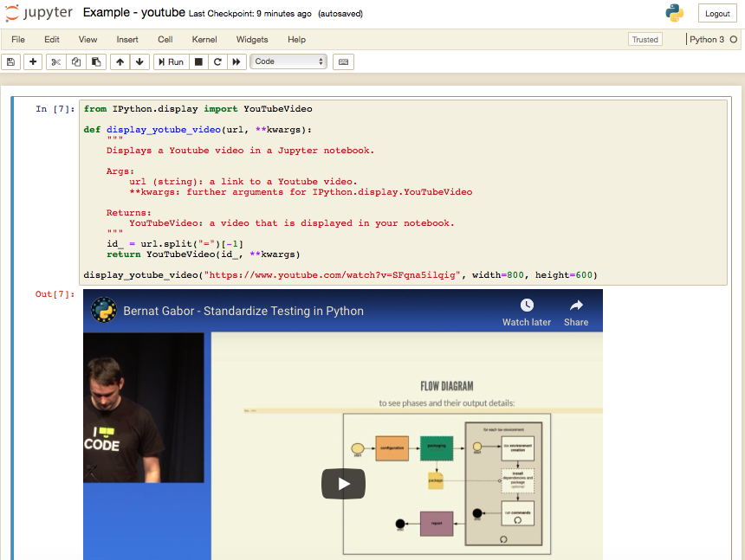Paste cells below icon
745x560 pixels.
[x=96, y=61]
